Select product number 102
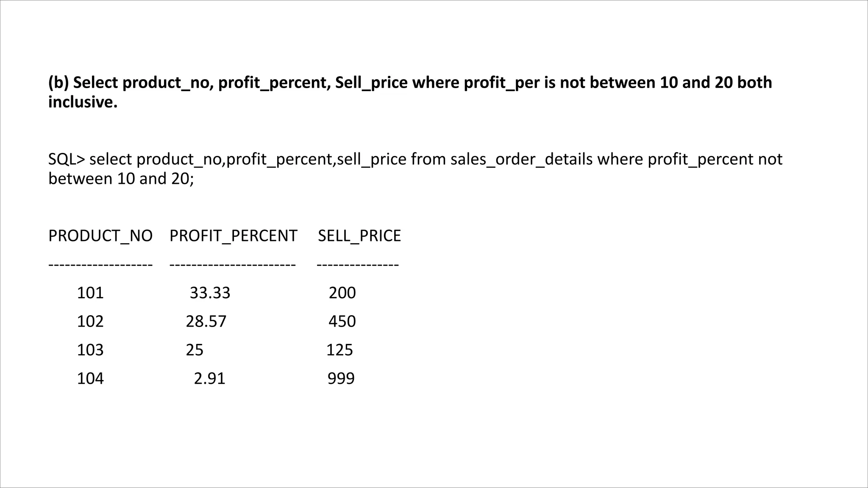 [x=90, y=322]
